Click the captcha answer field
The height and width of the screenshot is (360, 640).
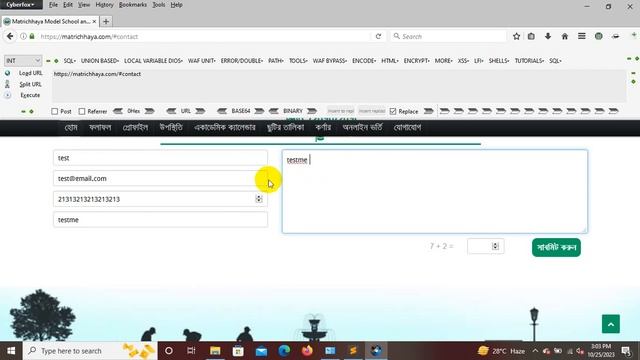coord(485,246)
